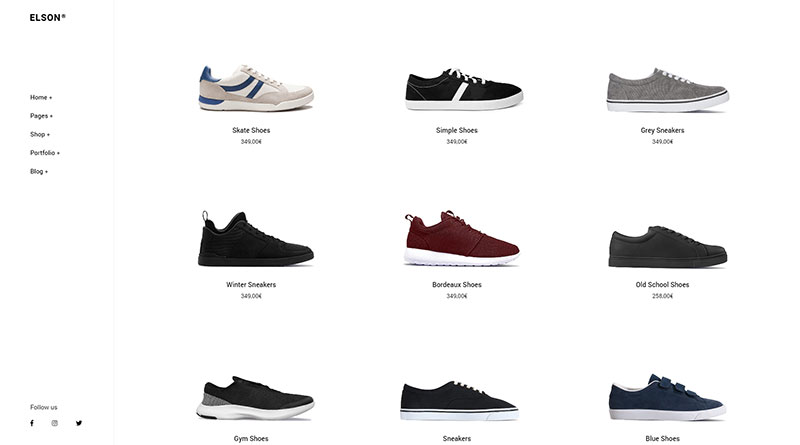This screenshot has width=800, height=445.
Task: Open the Instagram social icon
Action: coord(55,423)
